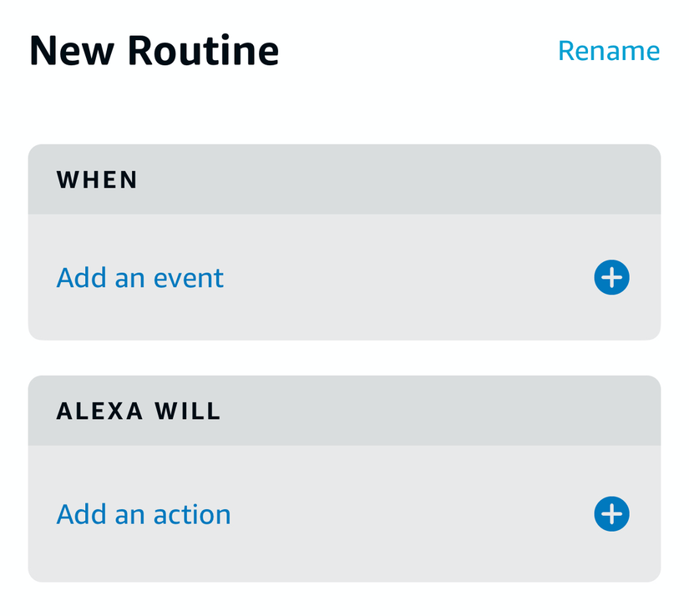Select the Add an action text
Viewport: 689px width, 616px height.
144,514
